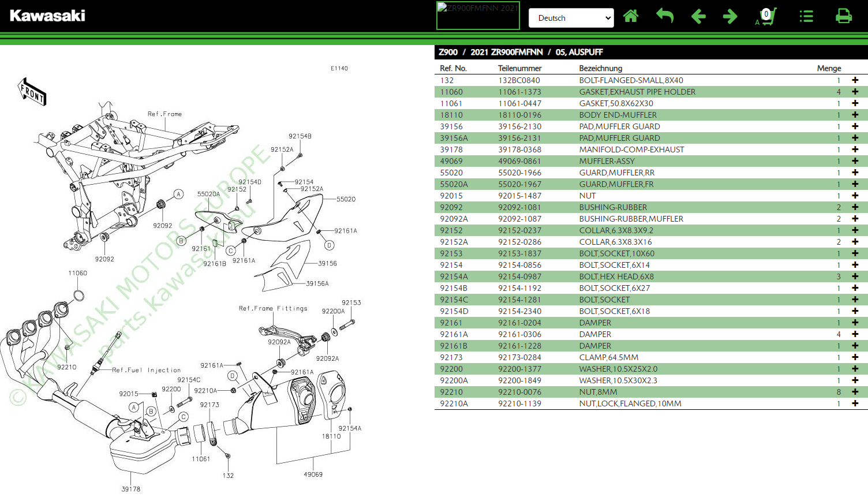Add GASKET,50.8X62X30 using plus icon

pos(855,103)
